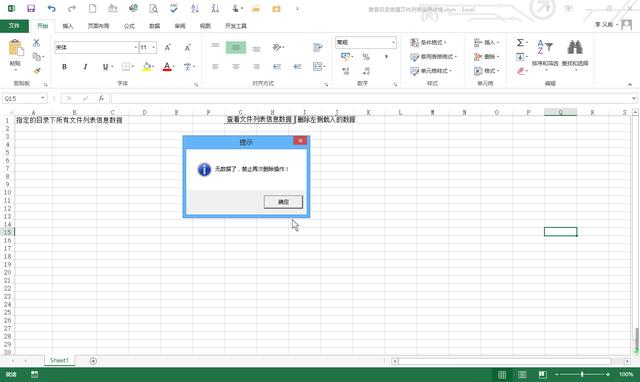This screenshot has height=382, width=640.
Task: Toggle Bold formatting
Action: point(64,67)
